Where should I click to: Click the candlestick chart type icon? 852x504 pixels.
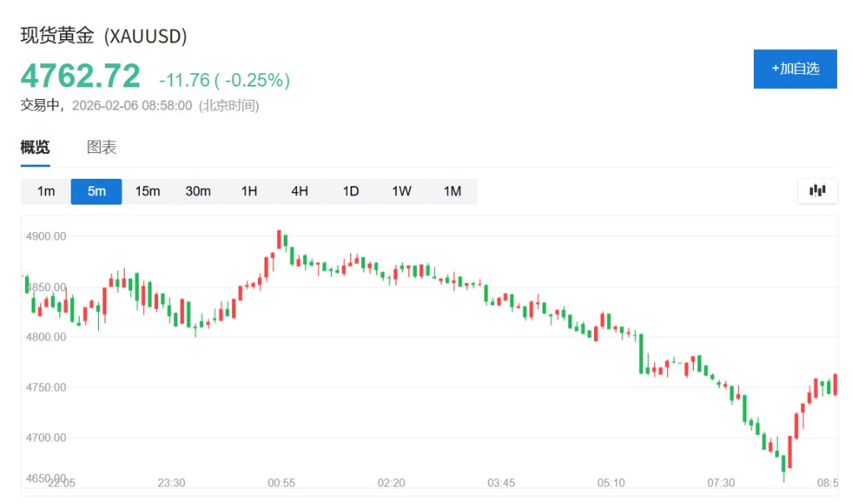(817, 190)
